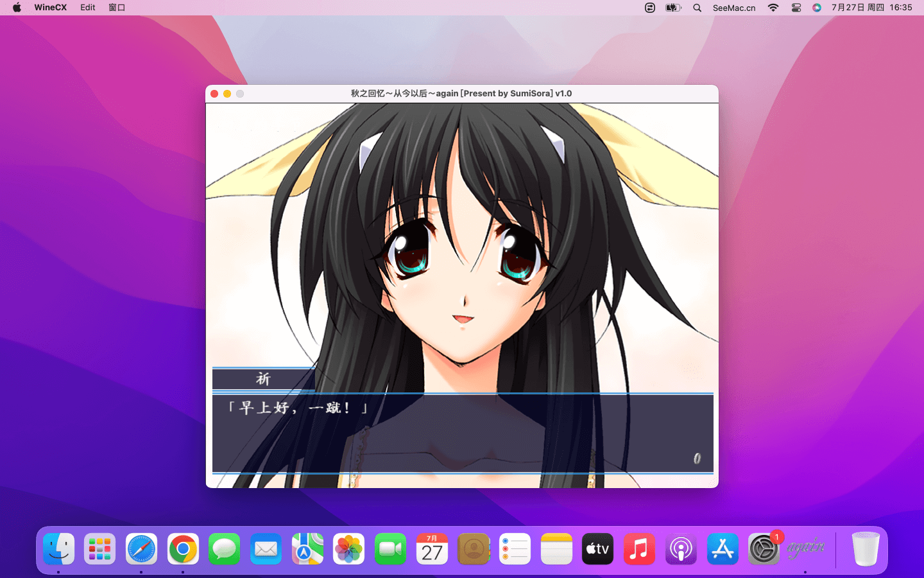Launch Google Chrome from the dock
The image size is (924, 578).
point(183,549)
